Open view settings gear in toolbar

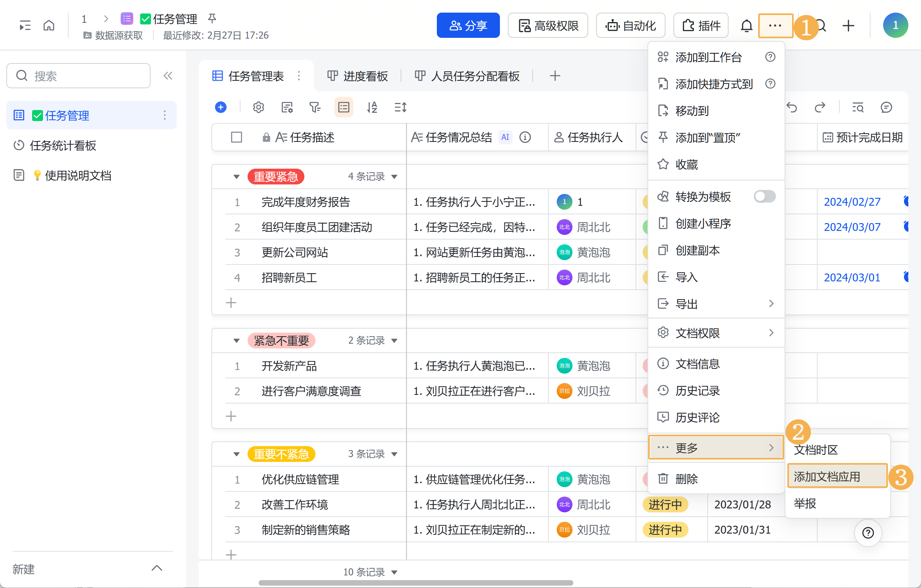pyautogui.click(x=259, y=107)
